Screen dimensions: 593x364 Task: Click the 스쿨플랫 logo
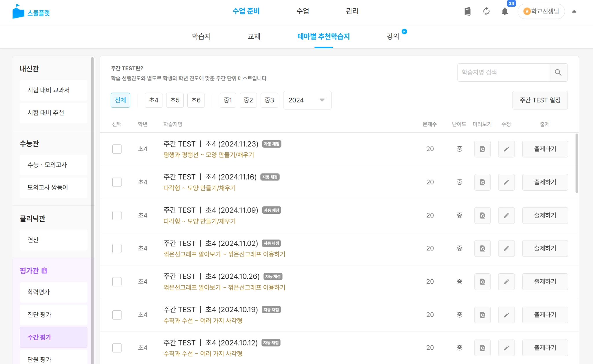pyautogui.click(x=31, y=12)
